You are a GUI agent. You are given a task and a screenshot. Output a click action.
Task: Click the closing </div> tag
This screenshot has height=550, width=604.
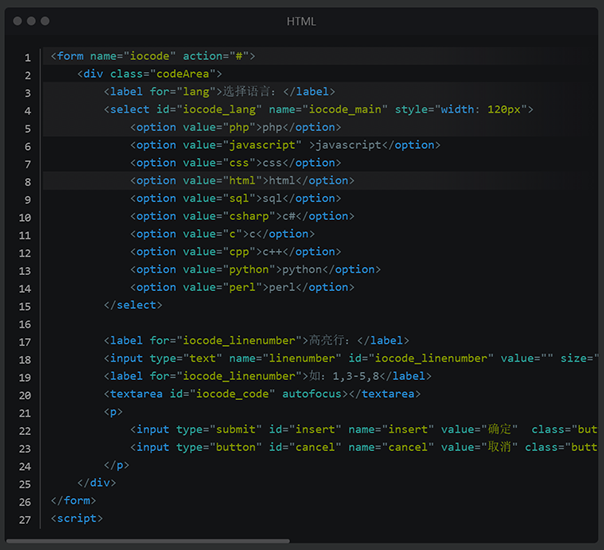click(x=96, y=483)
